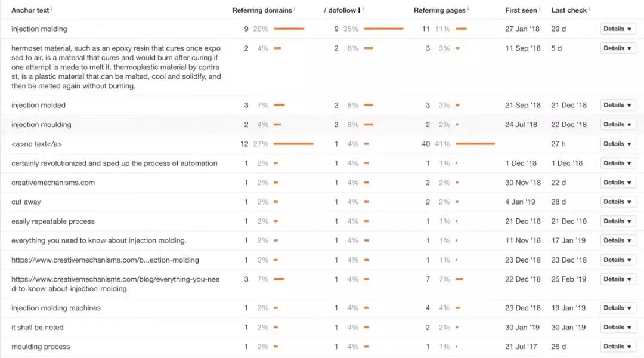Click referring pages bar in "<a>no text</a>" row

coord(475,144)
